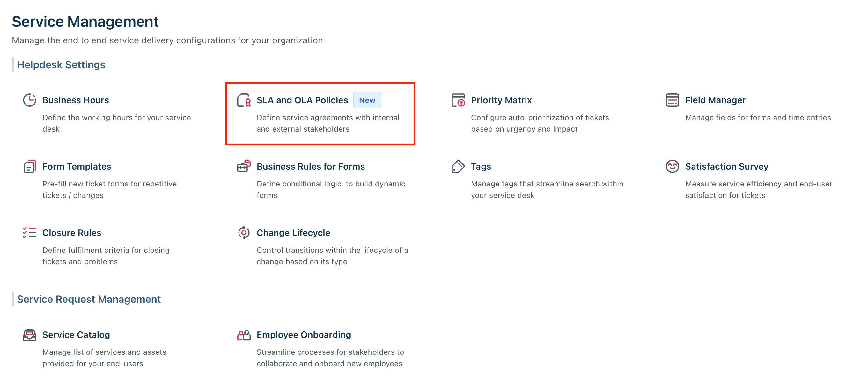Click the Employee Onboarding icon
Screen dimensions: 868x385
[x=244, y=335]
